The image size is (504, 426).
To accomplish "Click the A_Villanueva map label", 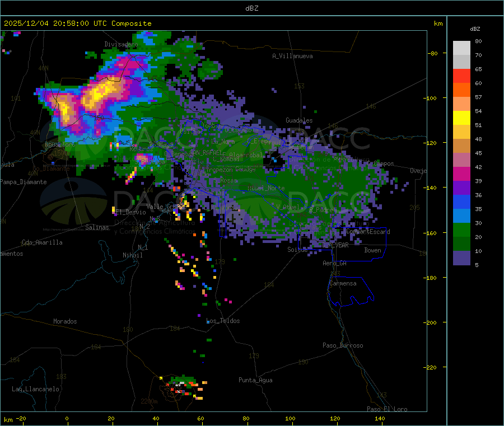I will click(292, 56).
